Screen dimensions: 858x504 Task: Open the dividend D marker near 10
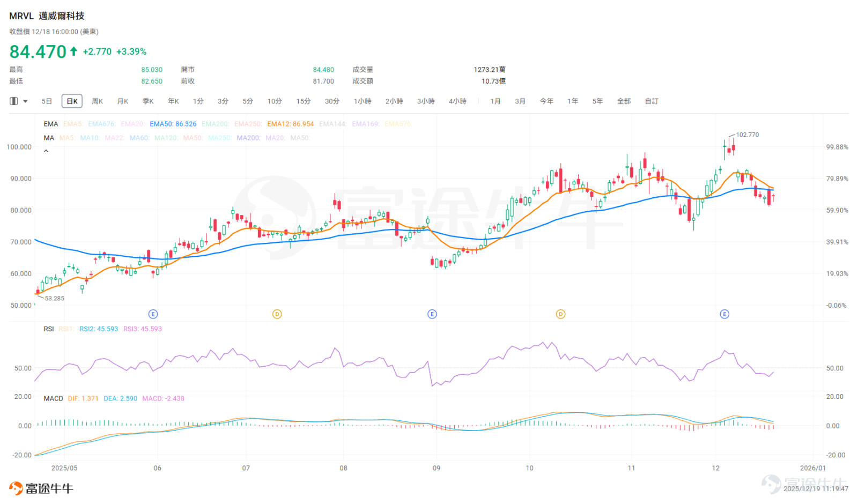click(560, 314)
